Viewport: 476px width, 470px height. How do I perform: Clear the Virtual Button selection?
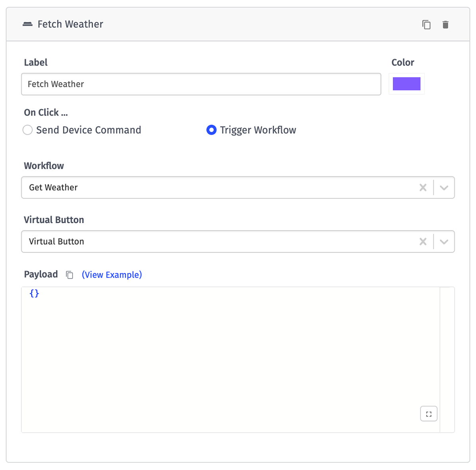pyautogui.click(x=423, y=242)
